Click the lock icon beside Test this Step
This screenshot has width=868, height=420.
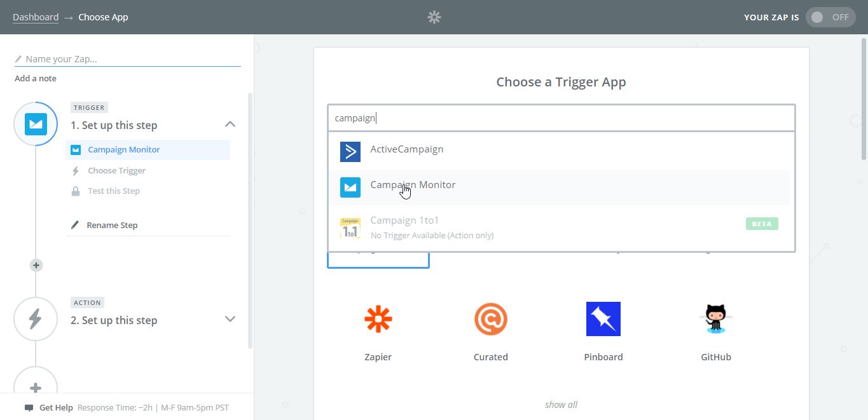tap(76, 191)
